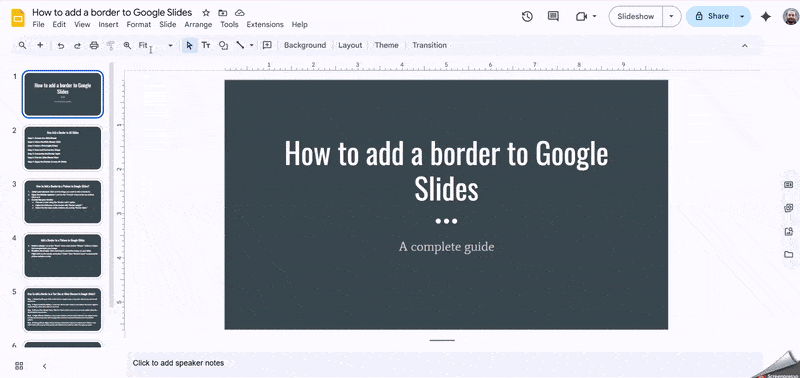The height and width of the screenshot is (378, 800).
Task: Open the Transition panel
Action: click(x=429, y=45)
